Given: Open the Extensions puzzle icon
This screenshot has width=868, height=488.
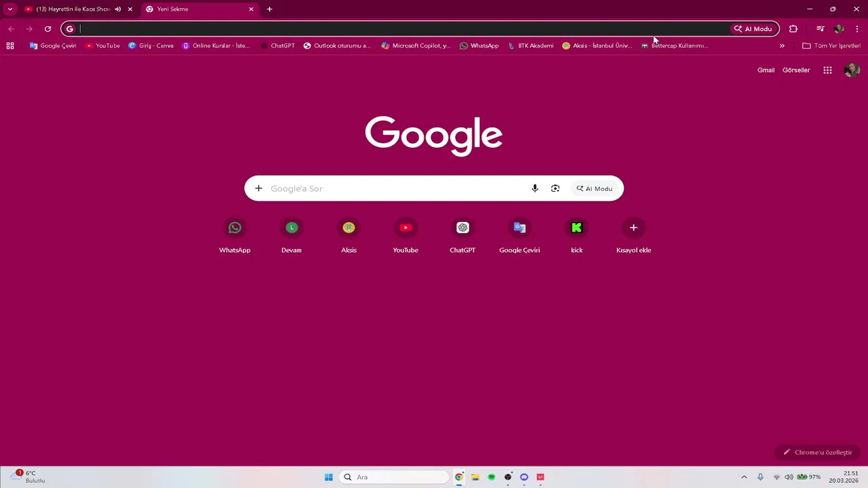Looking at the screenshot, I should [793, 28].
